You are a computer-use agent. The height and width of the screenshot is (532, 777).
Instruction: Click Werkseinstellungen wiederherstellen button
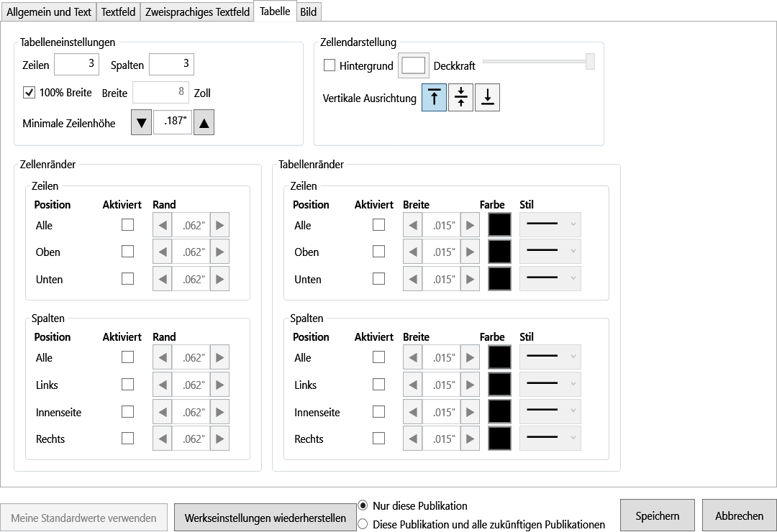pos(265,518)
